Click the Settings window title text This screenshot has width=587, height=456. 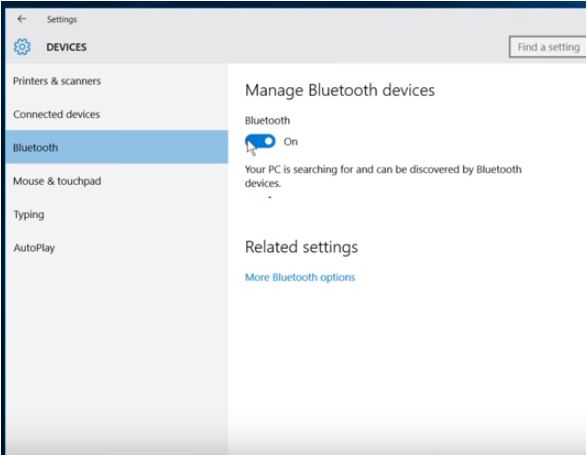[62, 19]
